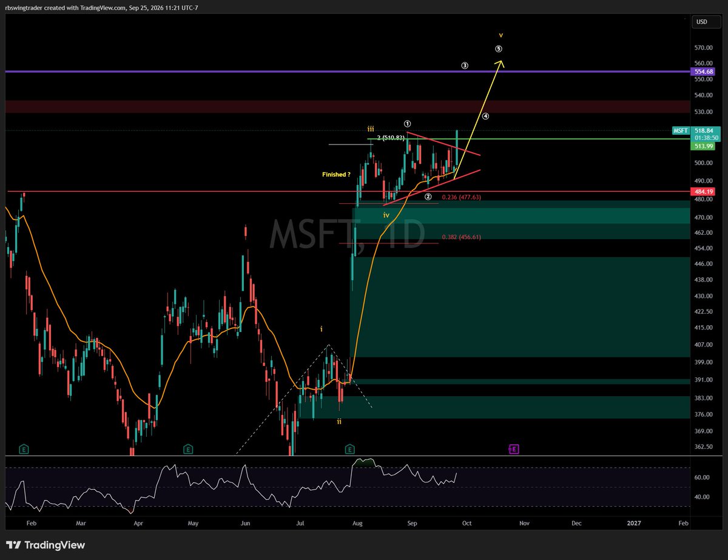The image size is (728, 560).
Task: Click the 2027 time axis label
Action: 634,522
